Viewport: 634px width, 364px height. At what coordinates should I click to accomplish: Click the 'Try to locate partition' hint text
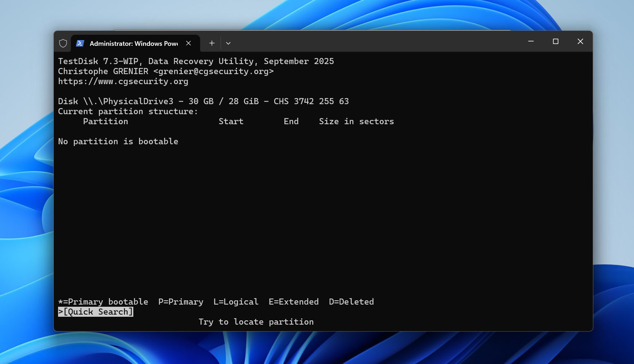point(256,322)
